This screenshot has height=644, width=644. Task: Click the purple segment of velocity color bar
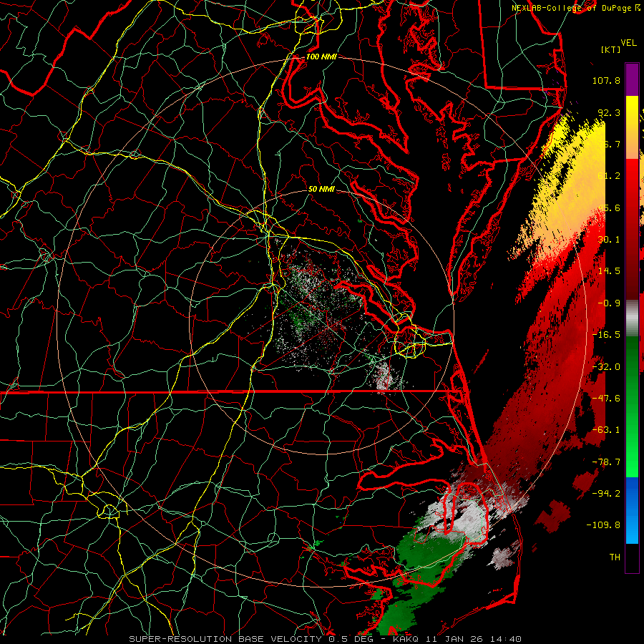632,79
